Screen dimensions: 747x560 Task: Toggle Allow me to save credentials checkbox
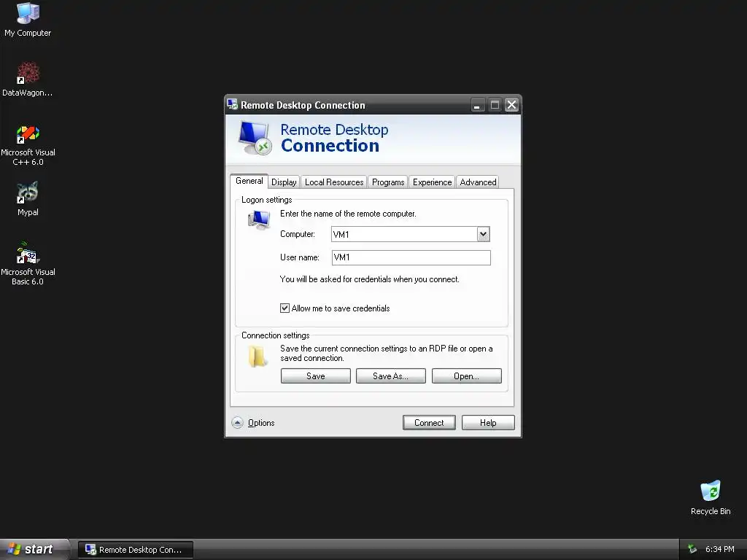(x=285, y=308)
